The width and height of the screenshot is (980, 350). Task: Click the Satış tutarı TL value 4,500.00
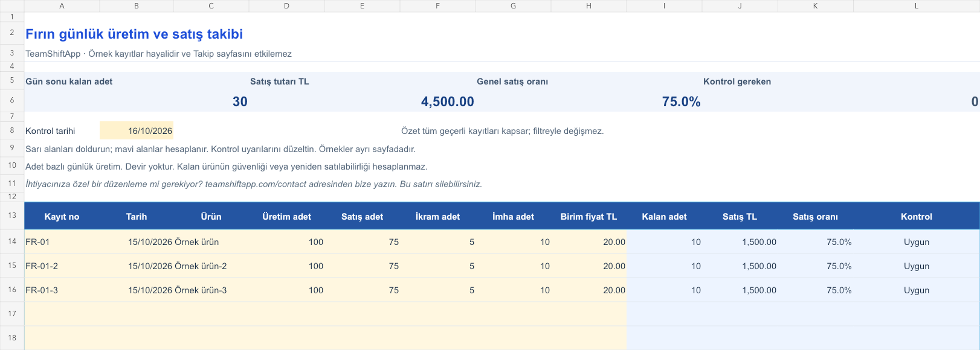448,102
